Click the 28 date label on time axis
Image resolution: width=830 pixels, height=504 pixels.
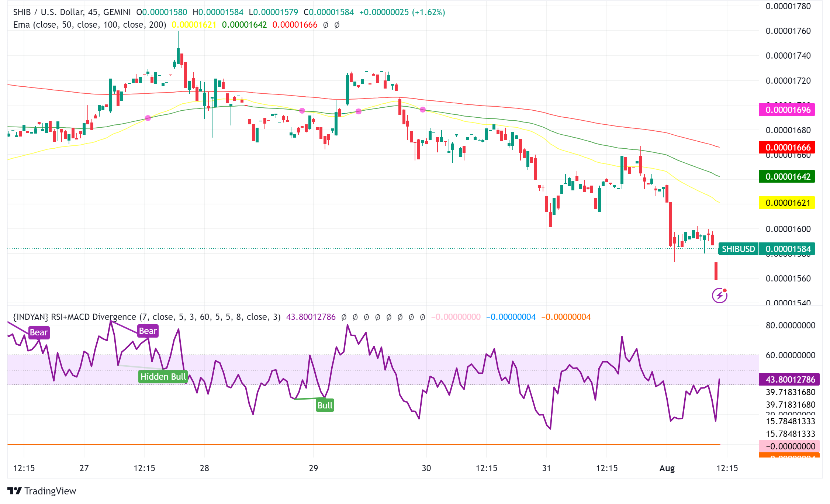(204, 468)
